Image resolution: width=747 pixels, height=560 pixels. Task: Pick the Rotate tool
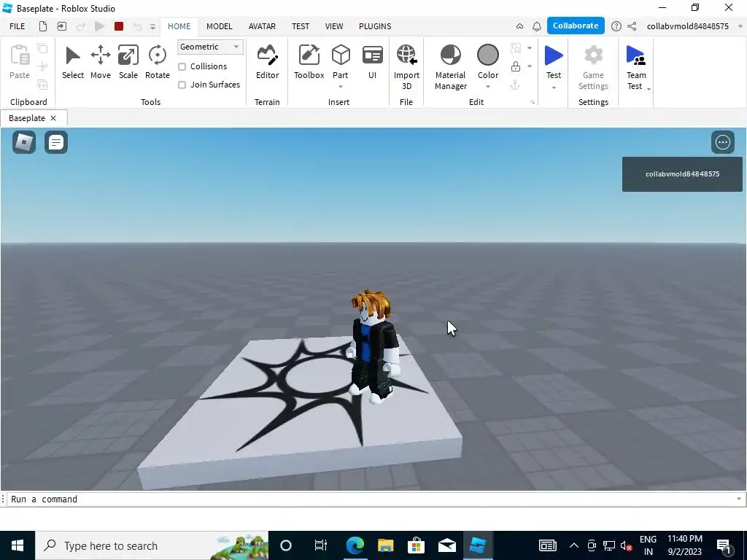pos(158,62)
